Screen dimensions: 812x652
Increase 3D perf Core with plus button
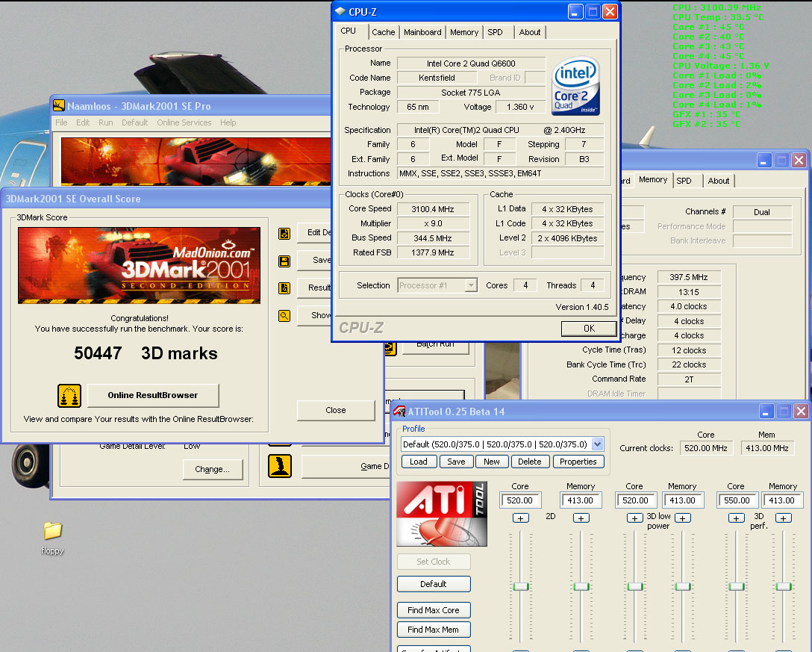[737, 518]
